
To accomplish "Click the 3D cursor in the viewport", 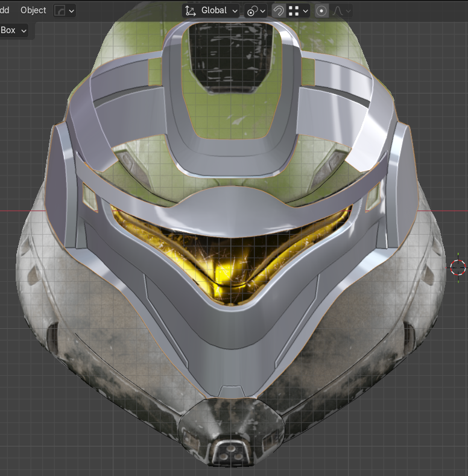I will tap(458, 267).
